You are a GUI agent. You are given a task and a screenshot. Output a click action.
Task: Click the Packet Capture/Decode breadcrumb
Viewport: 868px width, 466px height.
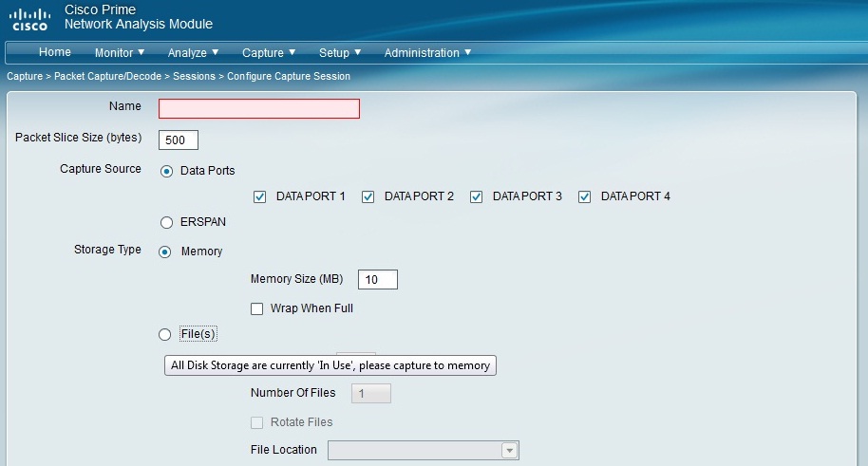[107, 76]
